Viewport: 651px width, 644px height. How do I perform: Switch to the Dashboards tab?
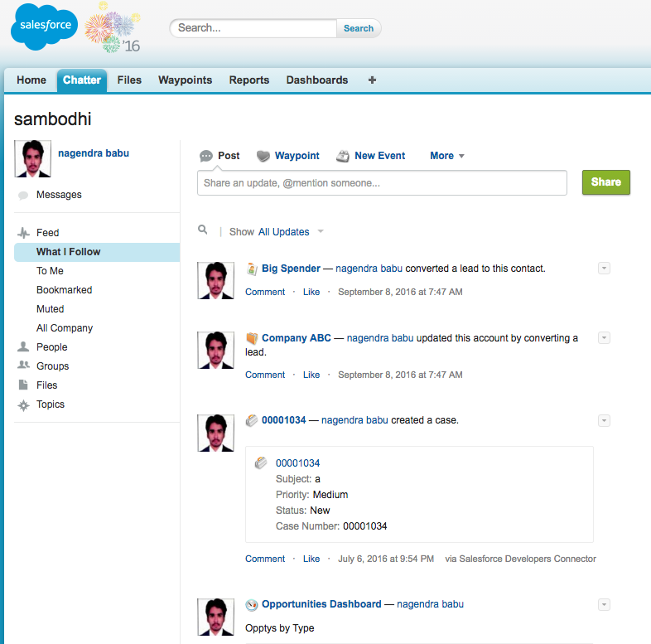(317, 80)
